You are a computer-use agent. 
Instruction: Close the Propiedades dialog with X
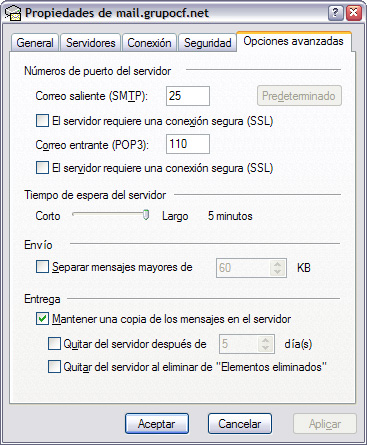click(x=354, y=13)
